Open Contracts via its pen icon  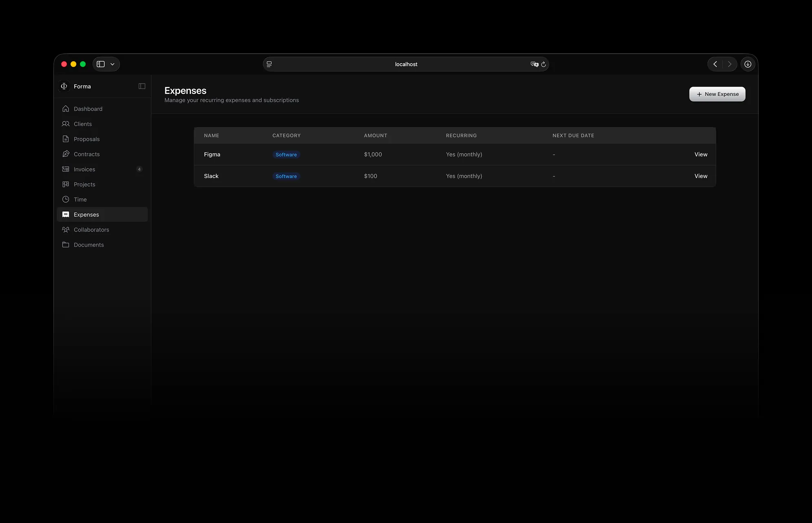[x=66, y=154]
